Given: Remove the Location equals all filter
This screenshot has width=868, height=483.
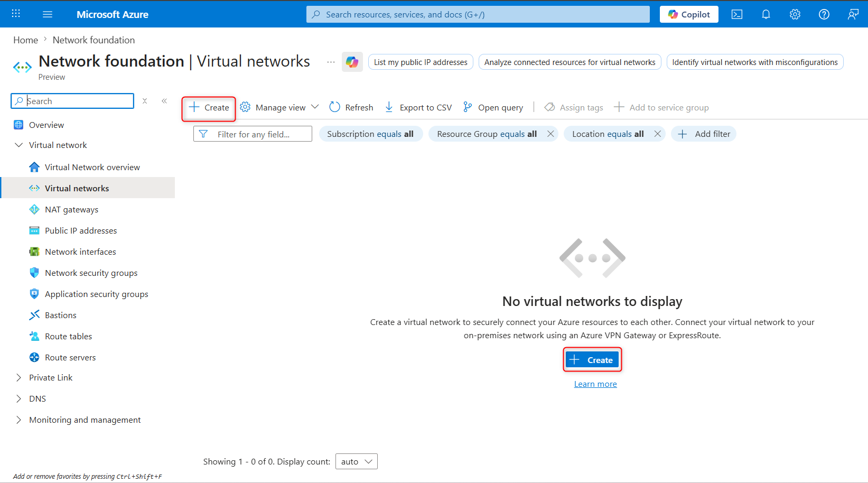Looking at the screenshot, I should [x=658, y=134].
